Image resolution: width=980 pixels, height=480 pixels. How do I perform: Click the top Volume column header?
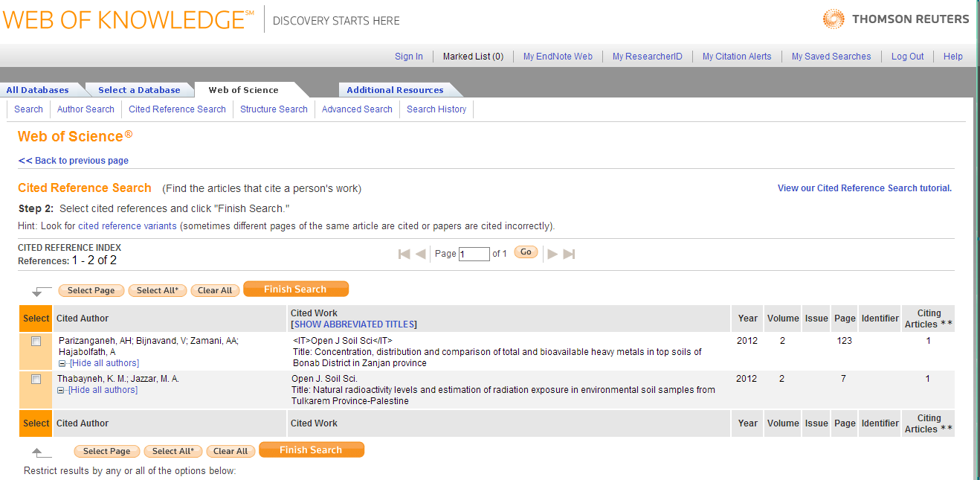783,319
